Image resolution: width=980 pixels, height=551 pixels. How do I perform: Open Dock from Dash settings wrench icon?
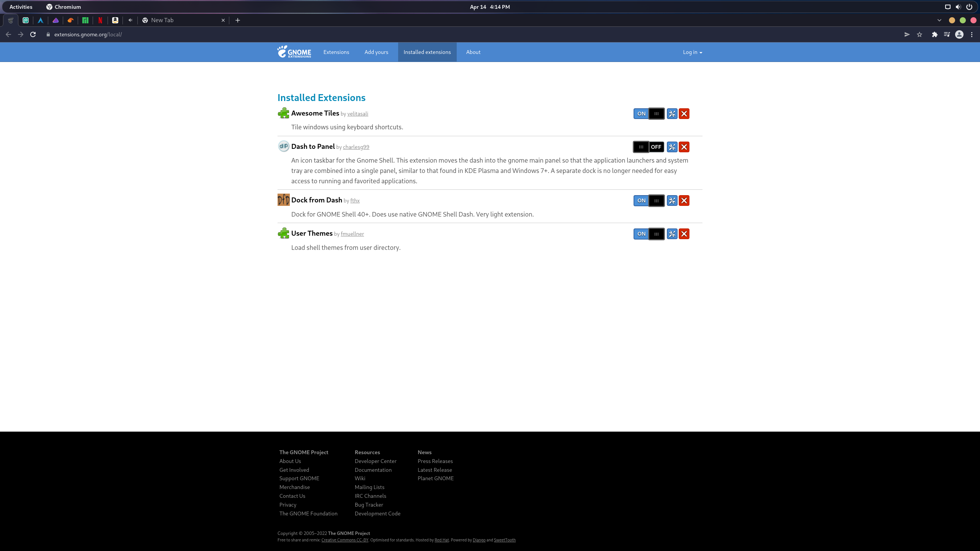pos(672,201)
